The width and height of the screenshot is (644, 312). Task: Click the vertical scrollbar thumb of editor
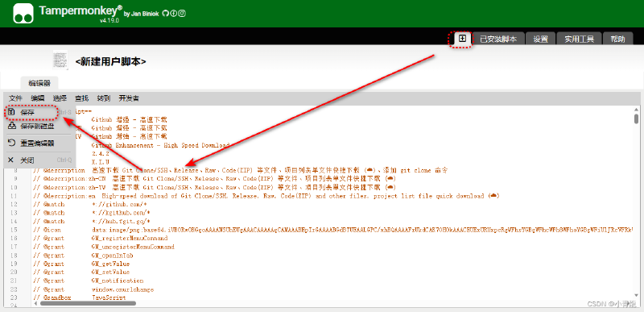pyautogui.click(x=636, y=119)
